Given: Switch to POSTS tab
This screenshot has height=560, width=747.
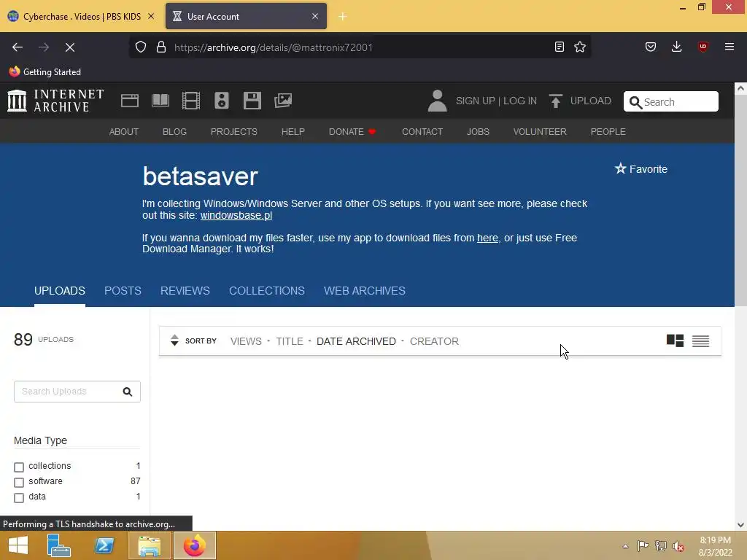Looking at the screenshot, I should [123, 290].
